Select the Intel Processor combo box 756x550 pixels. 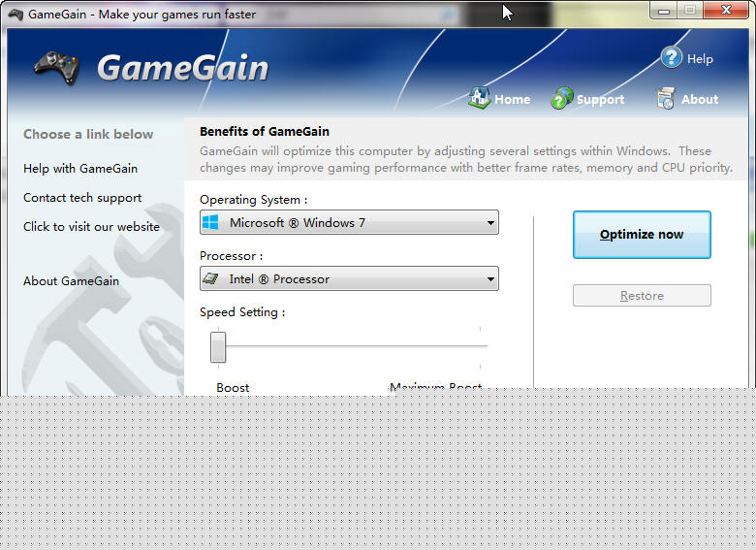(349, 278)
